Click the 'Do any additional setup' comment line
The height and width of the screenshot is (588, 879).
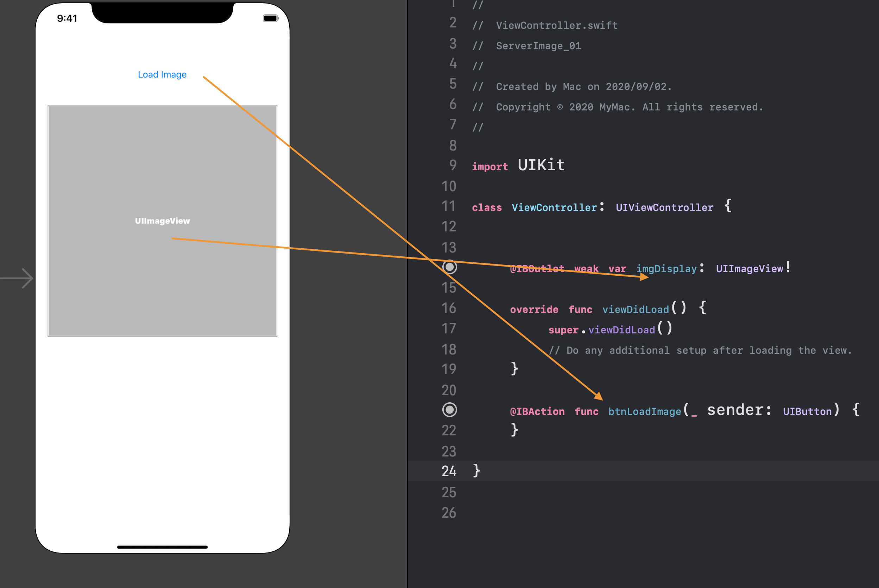click(700, 350)
